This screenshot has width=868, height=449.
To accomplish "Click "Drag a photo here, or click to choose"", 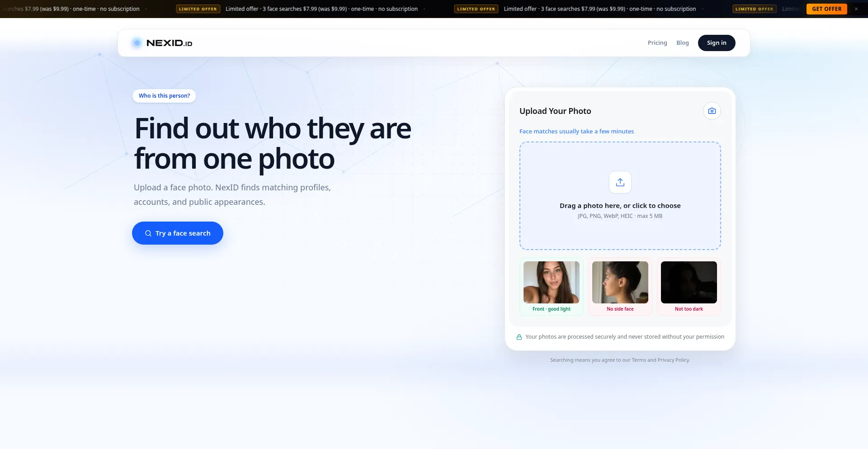I will [x=620, y=206].
